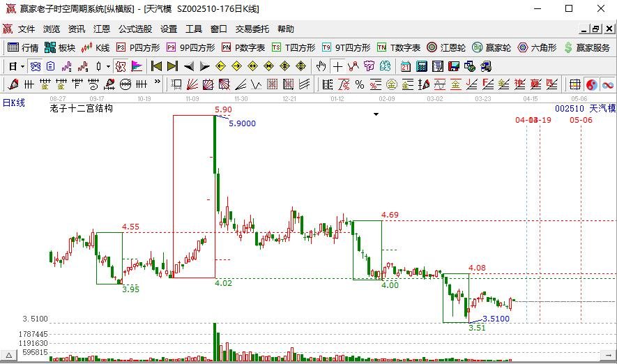Screen dimensions: 617x364
Task: Step right with the black arrow
Action: [204, 66]
